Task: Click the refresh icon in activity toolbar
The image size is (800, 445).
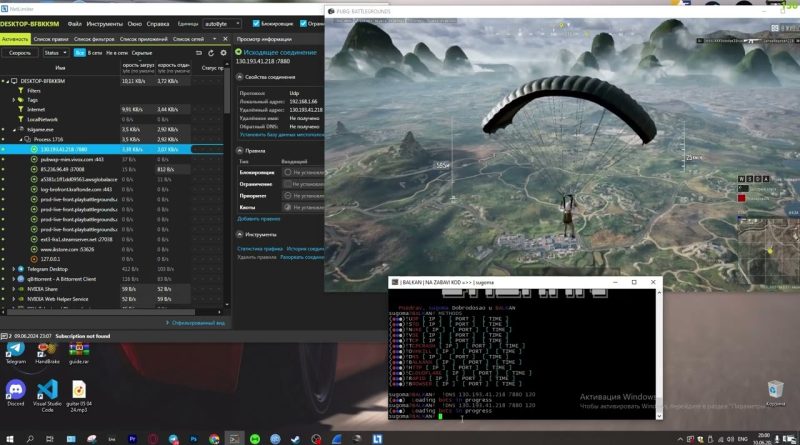Action: click(x=211, y=53)
